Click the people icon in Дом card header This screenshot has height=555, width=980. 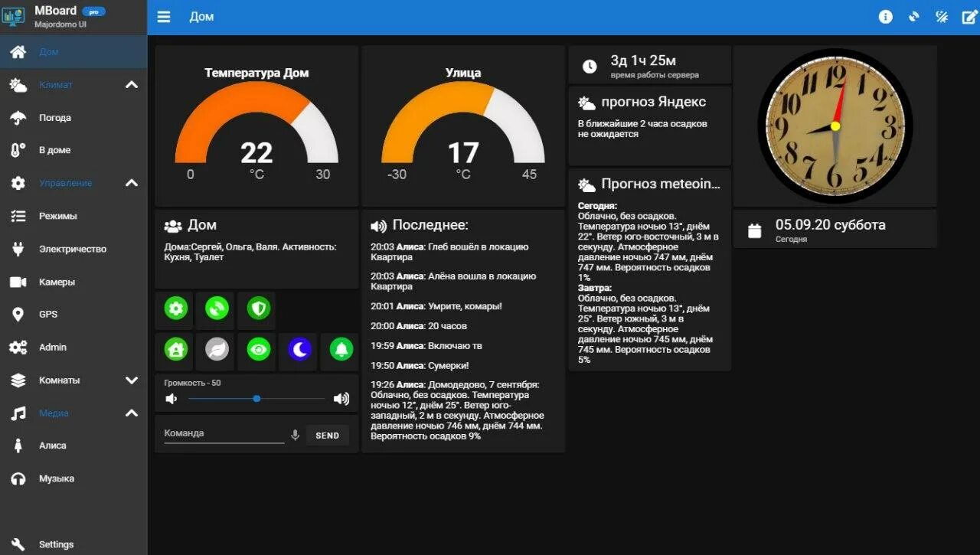(173, 226)
